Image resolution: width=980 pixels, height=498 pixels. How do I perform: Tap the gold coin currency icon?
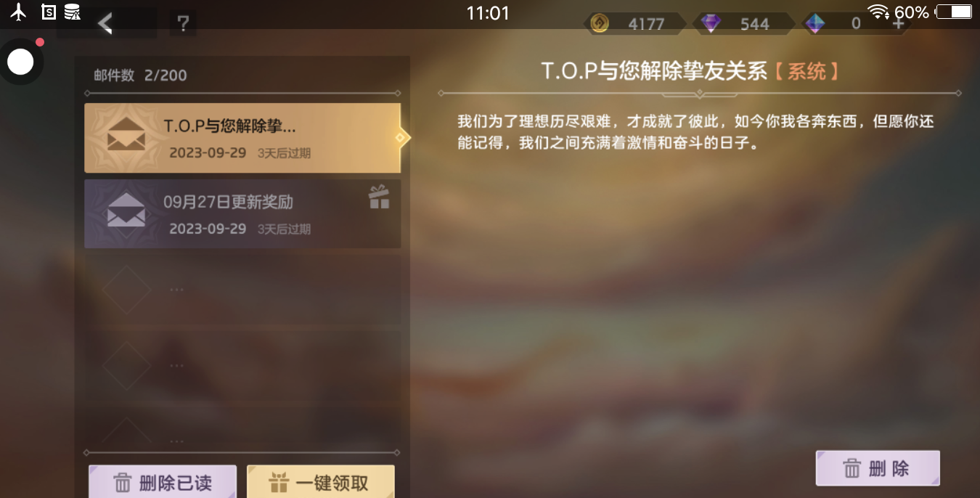(600, 24)
